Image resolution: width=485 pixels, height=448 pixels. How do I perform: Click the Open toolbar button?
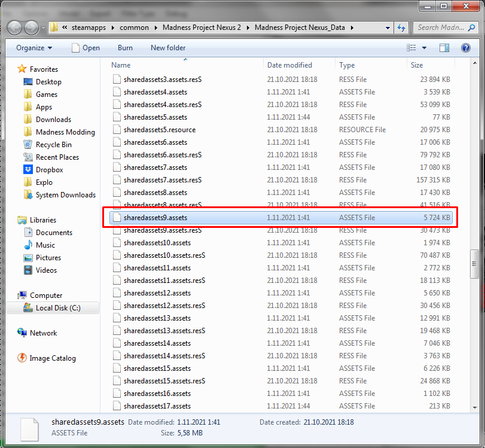pyautogui.click(x=85, y=48)
